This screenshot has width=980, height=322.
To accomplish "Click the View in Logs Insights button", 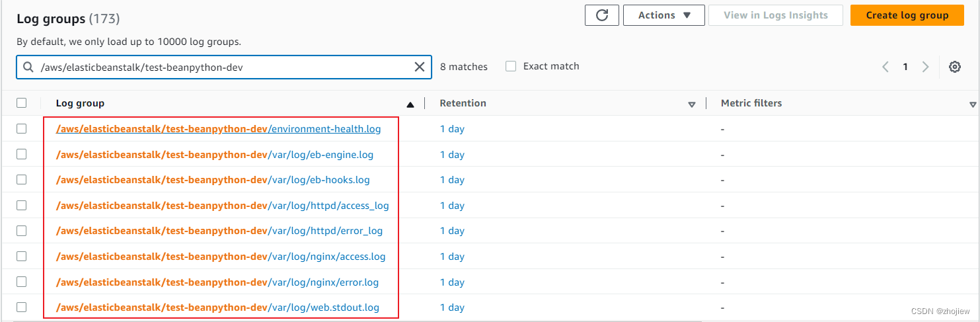I will click(776, 15).
